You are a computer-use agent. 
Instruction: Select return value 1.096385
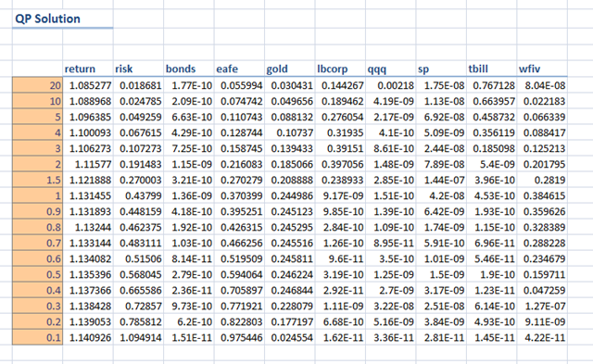(x=88, y=117)
